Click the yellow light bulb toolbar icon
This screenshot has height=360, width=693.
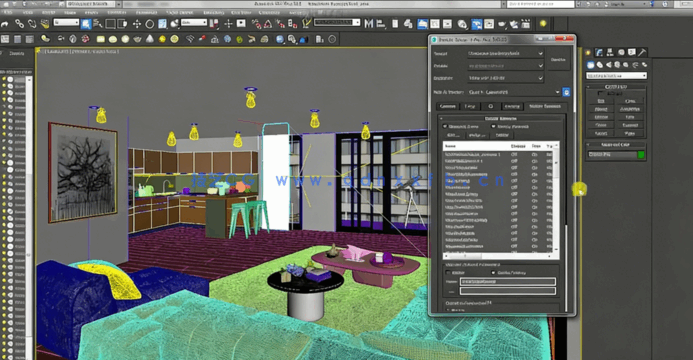pyautogui.click(x=543, y=23)
